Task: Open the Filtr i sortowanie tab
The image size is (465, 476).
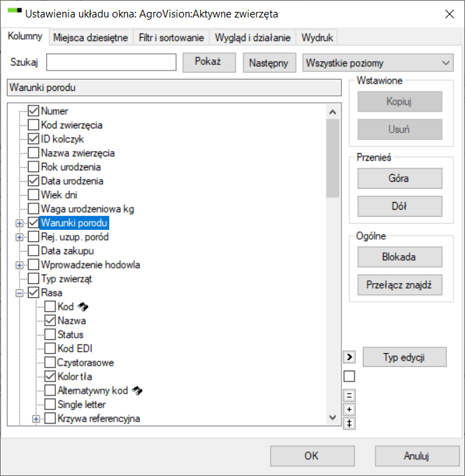Action: [171, 38]
